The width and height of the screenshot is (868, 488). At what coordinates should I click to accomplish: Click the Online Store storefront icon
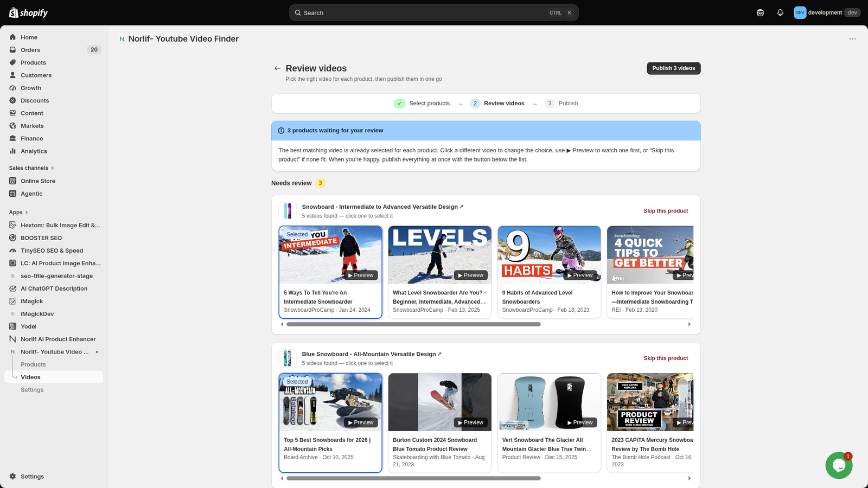(13, 181)
